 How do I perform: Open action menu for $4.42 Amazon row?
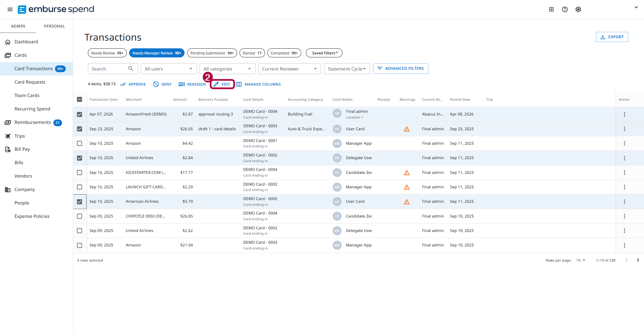click(625, 143)
